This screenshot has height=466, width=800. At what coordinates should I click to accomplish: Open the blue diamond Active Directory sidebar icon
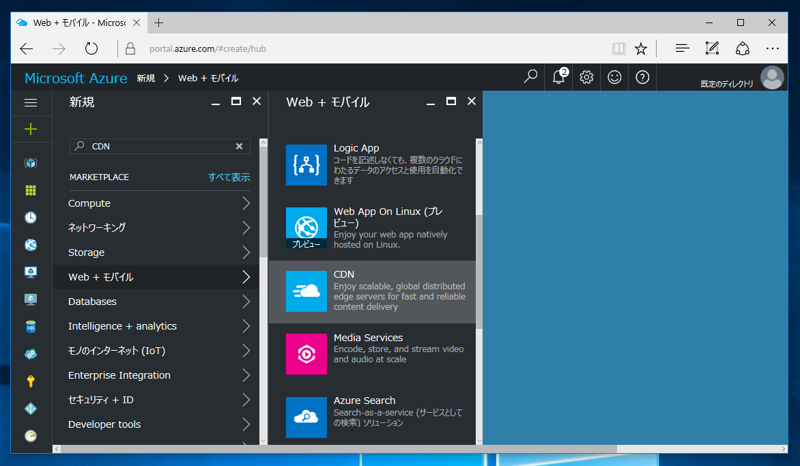tap(31, 408)
